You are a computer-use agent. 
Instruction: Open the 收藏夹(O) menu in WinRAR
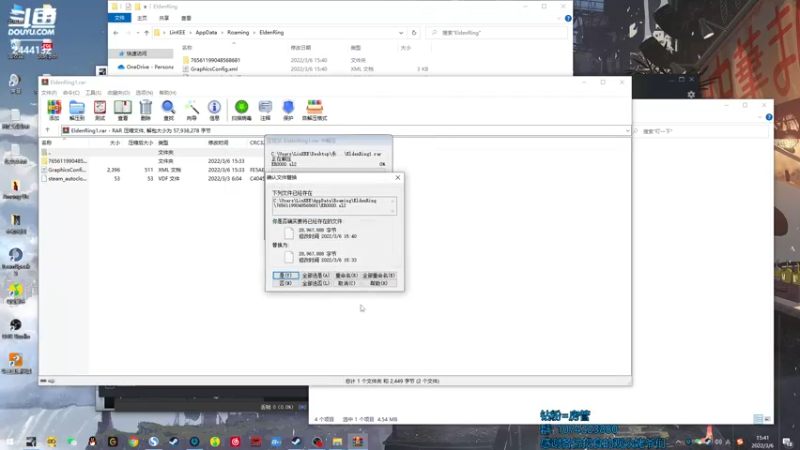coord(118,93)
